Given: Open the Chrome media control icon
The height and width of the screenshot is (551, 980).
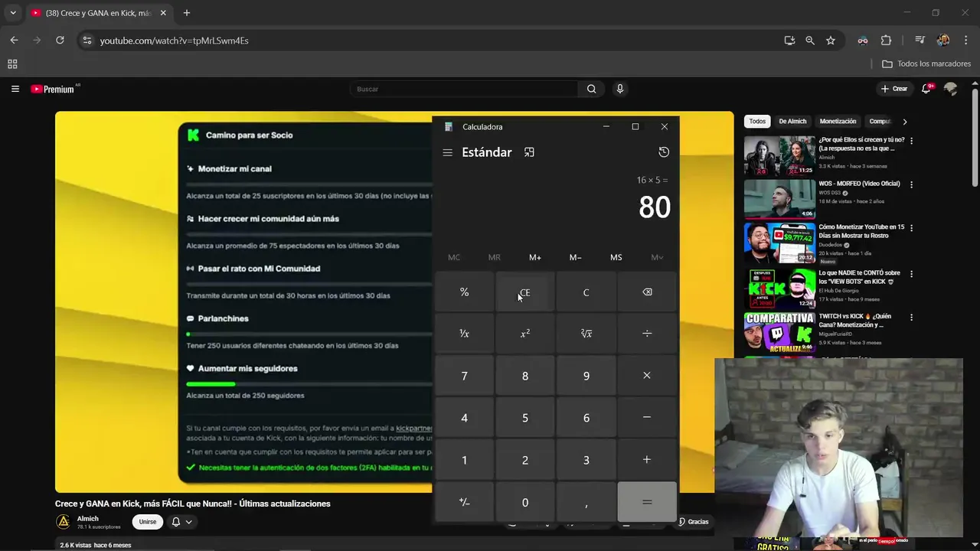Looking at the screenshot, I should pyautogui.click(x=920, y=41).
